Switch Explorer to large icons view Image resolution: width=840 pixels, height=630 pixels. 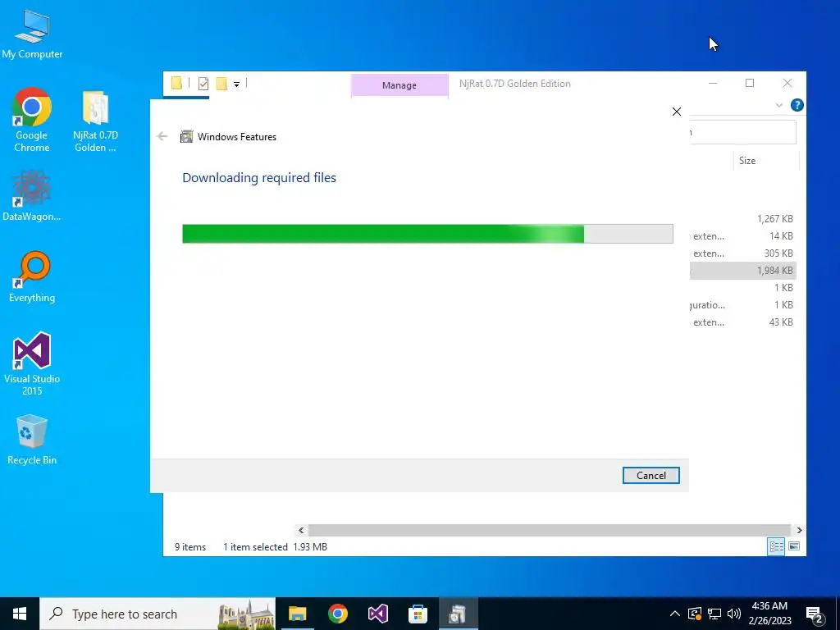794,546
